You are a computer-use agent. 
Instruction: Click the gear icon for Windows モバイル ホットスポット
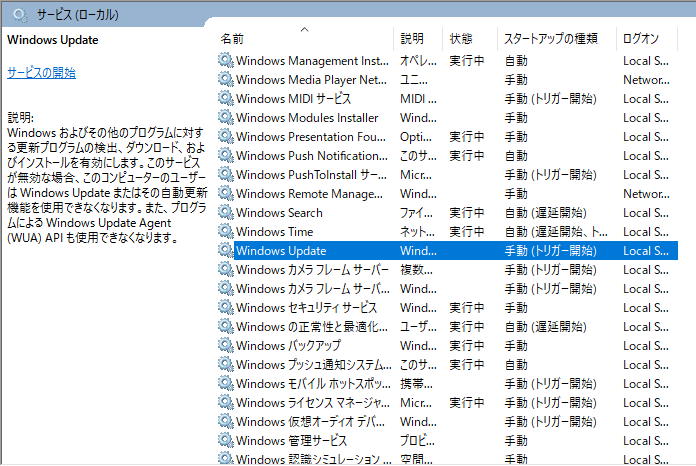point(226,383)
